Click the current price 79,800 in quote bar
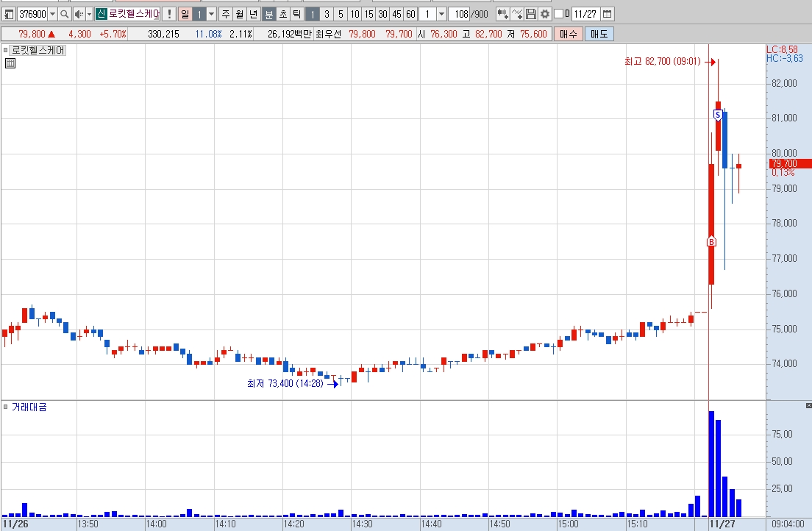The width and height of the screenshot is (812, 531). tap(32, 34)
